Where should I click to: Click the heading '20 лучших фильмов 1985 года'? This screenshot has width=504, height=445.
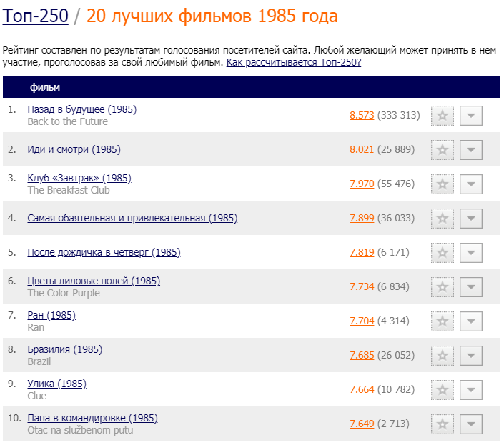[212, 16]
